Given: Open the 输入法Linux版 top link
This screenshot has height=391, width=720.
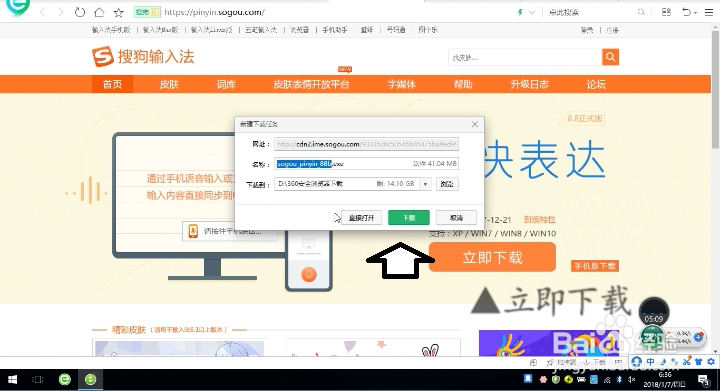Looking at the screenshot, I should pyautogui.click(x=212, y=30).
